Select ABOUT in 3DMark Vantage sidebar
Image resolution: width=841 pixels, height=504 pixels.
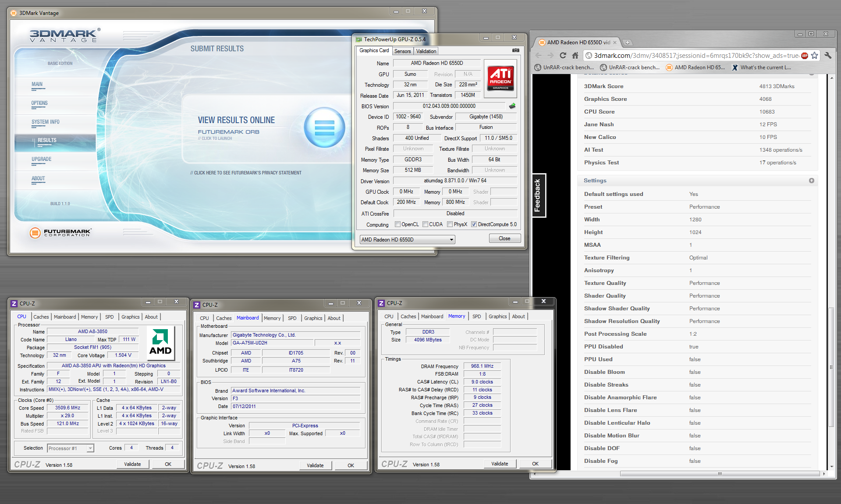[38, 179]
